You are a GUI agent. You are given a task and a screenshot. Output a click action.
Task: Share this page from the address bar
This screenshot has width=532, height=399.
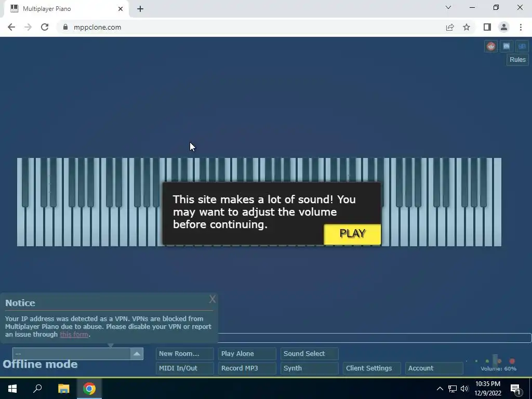click(x=450, y=27)
